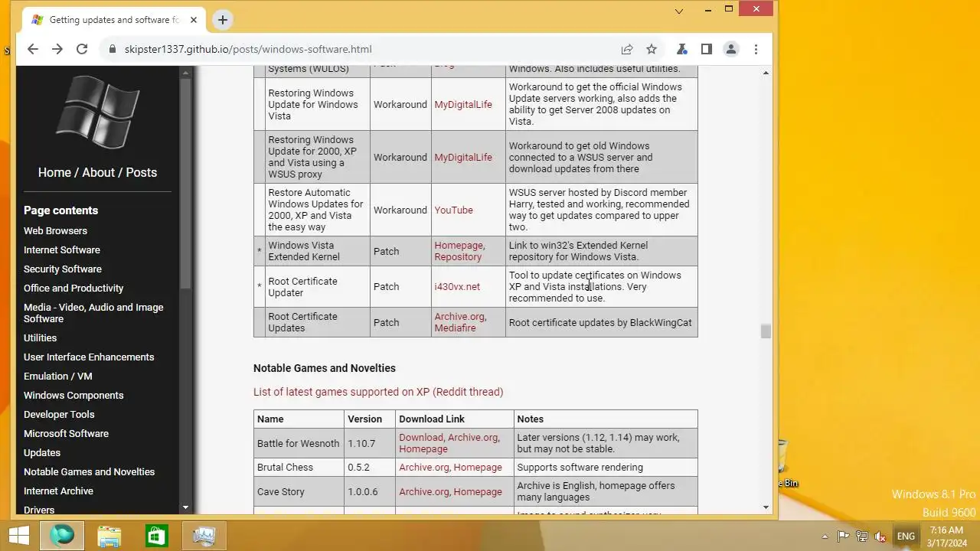The image size is (980, 551).
Task: Open Battle for Wesnoth Download link
Action: 420,437
